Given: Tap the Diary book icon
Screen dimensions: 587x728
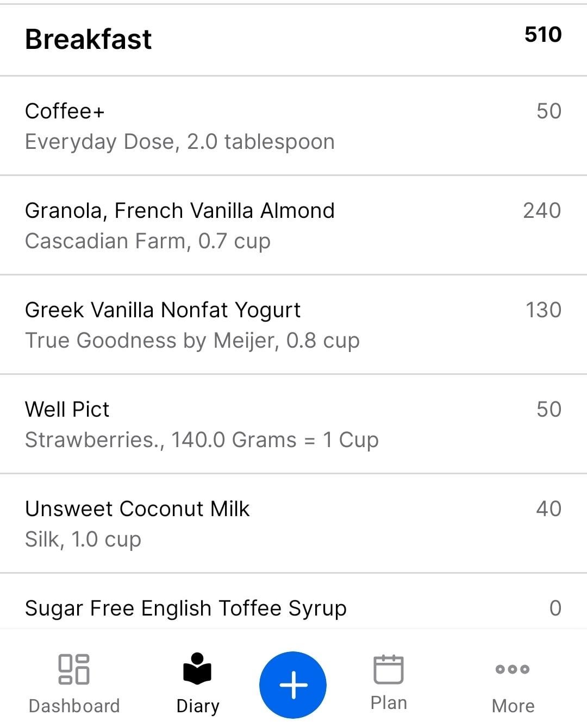Looking at the screenshot, I should tap(197, 668).
